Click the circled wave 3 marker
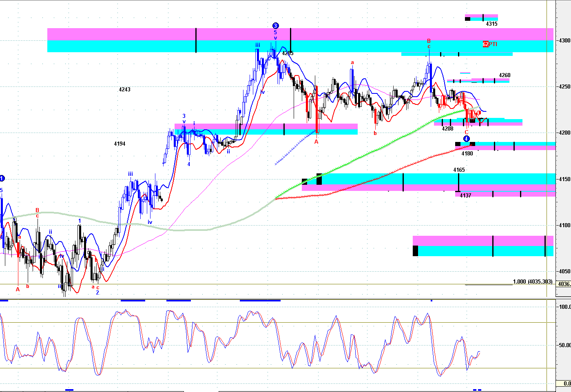Screen dimensions: 571x392 [x=275, y=26]
